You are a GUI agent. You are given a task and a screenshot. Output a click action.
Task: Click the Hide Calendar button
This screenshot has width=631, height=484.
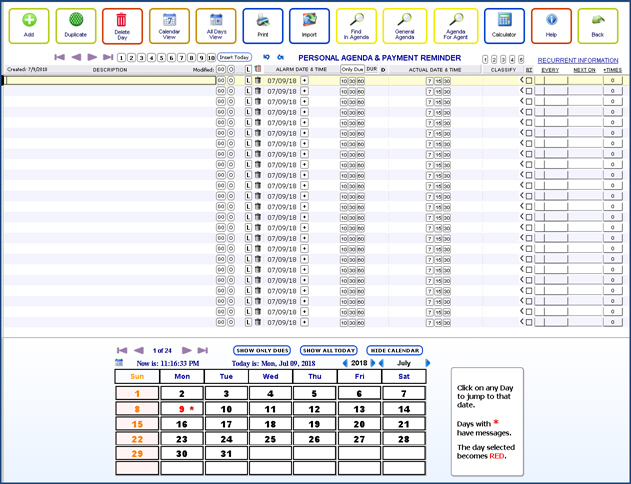click(x=395, y=350)
